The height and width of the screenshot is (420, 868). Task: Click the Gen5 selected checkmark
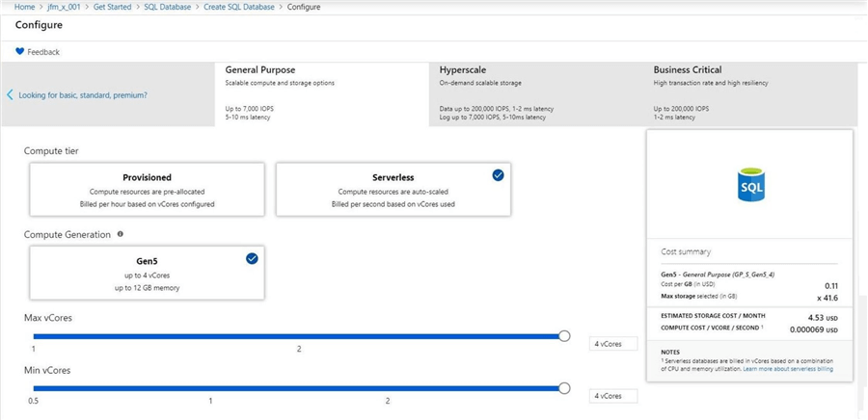252,258
